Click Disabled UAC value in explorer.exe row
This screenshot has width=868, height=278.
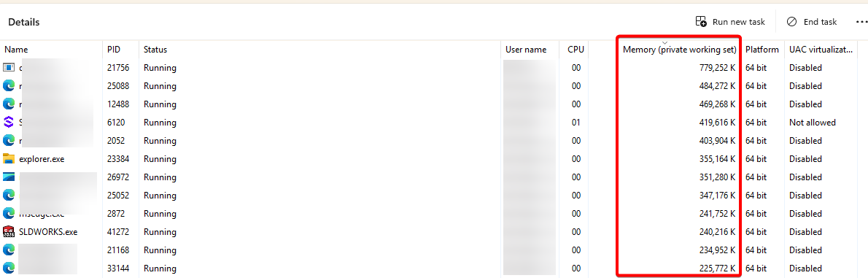click(805, 159)
